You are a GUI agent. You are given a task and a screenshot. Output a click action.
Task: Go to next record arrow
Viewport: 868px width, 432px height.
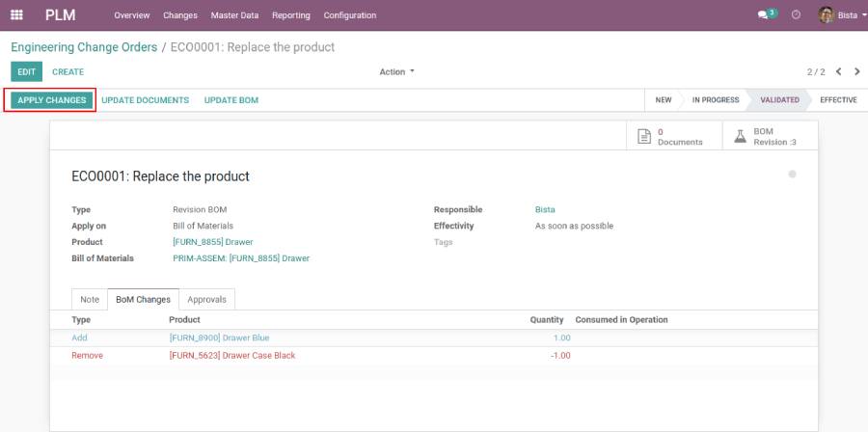pyautogui.click(x=856, y=72)
